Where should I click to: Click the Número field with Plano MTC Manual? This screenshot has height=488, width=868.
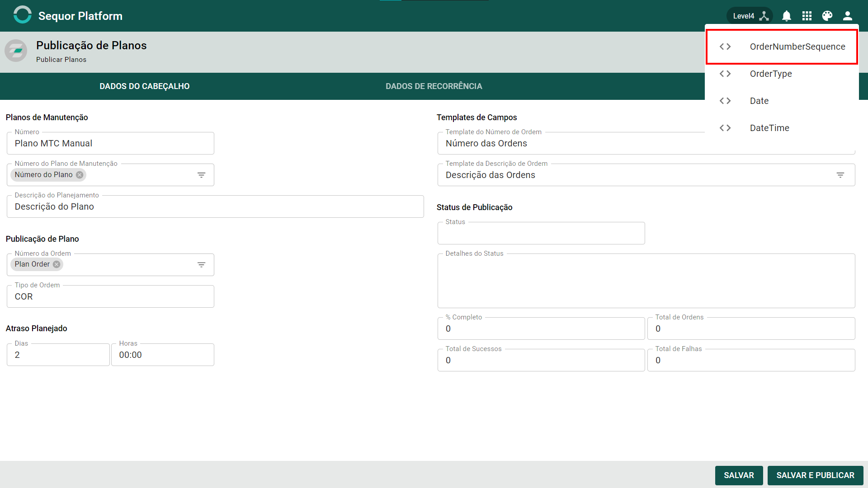[110, 143]
